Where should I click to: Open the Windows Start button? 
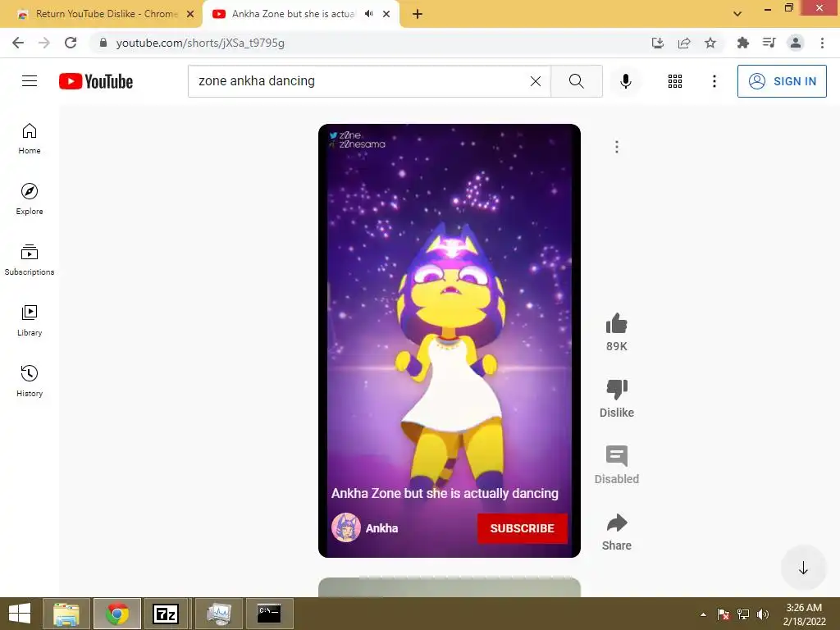click(20, 614)
